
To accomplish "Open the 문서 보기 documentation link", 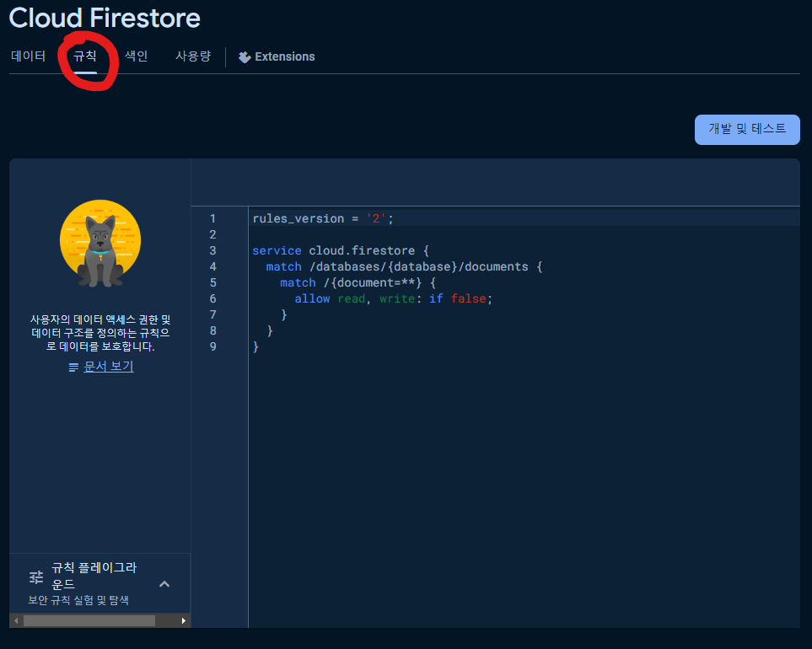I will point(110,366).
